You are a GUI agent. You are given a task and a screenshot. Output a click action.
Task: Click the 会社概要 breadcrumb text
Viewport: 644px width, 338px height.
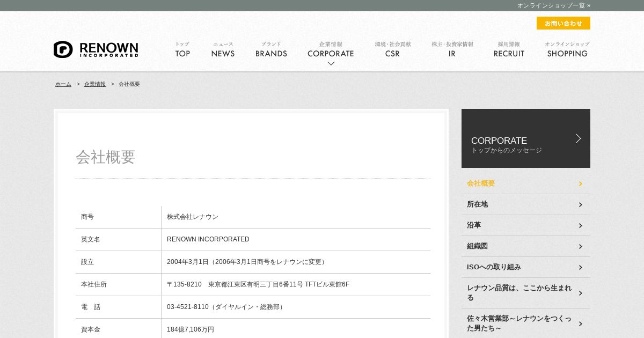(x=129, y=84)
